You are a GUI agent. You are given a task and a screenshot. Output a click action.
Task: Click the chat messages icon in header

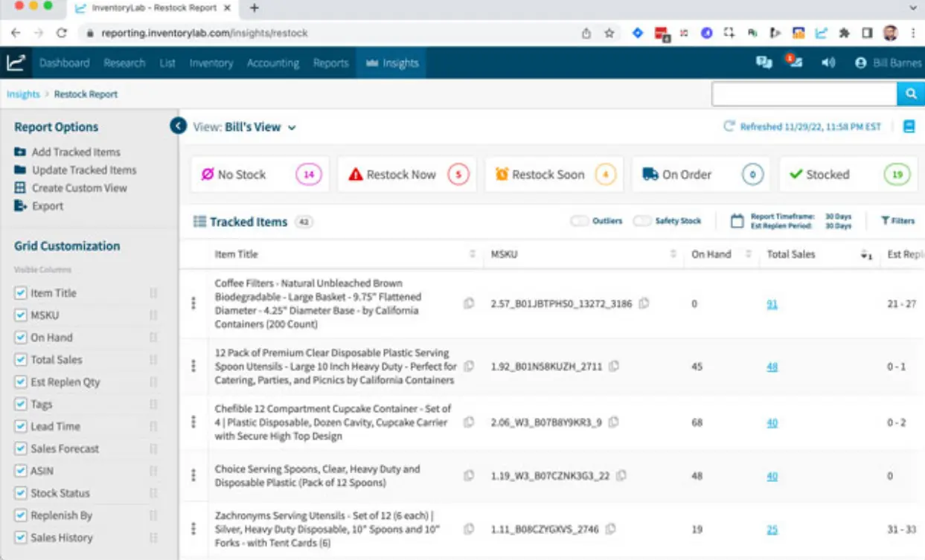(764, 63)
